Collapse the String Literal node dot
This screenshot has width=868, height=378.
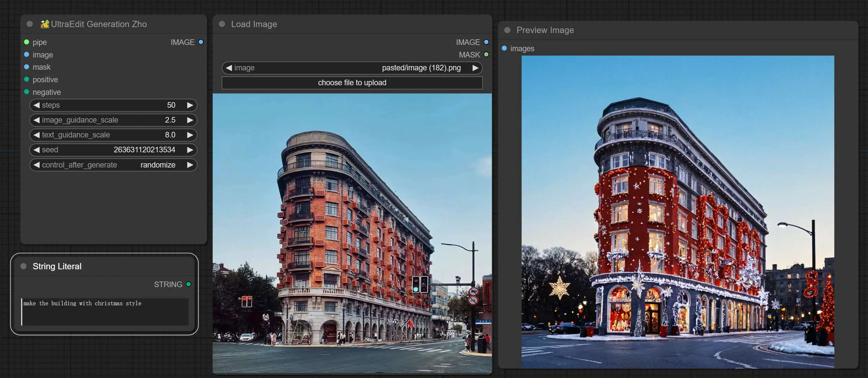click(x=23, y=266)
